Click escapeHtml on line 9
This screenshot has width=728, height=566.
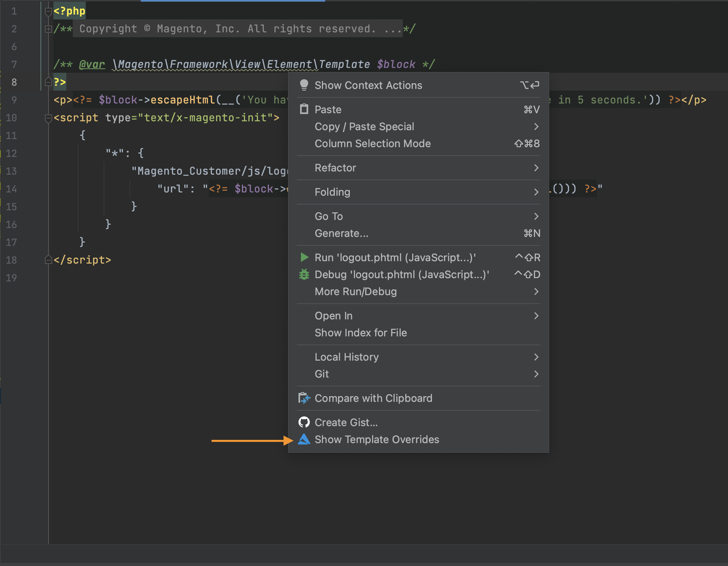pyautogui.click(x=183, y=100)
